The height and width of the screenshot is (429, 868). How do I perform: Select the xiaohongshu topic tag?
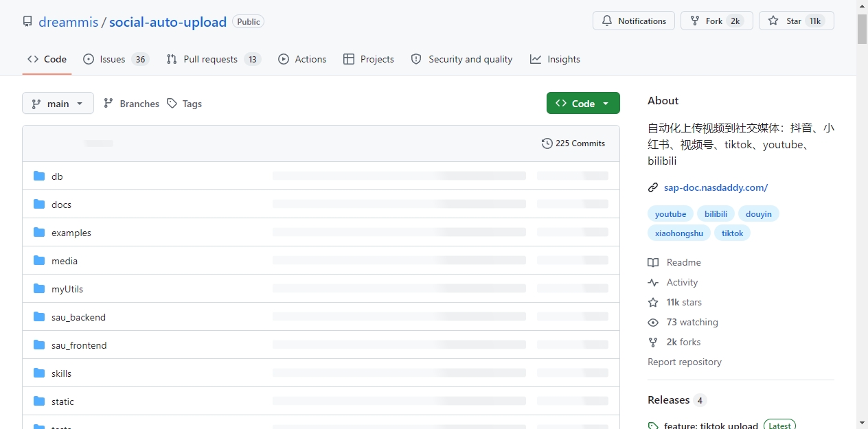pyautogui.click(x=679, y=233)
